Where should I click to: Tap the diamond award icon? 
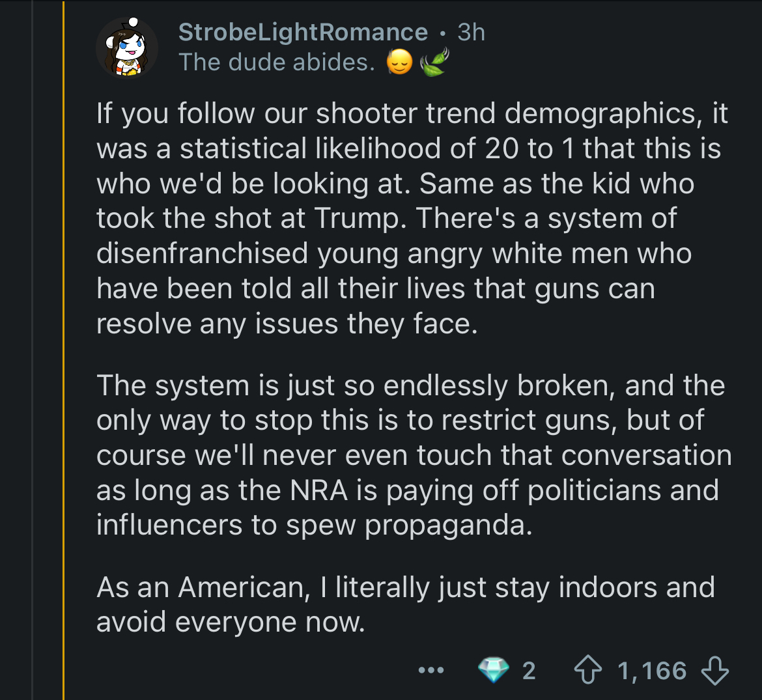(x=493, y=670)
